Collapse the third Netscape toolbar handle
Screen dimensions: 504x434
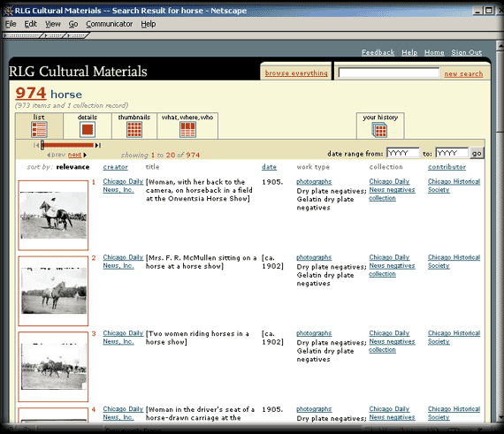[x=76, y=35]
